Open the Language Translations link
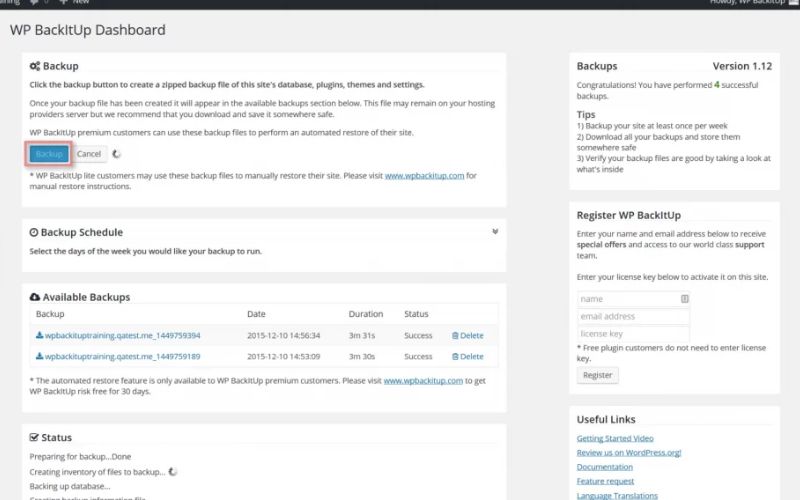This screenshot has height=500, width=800. [617, 495]
